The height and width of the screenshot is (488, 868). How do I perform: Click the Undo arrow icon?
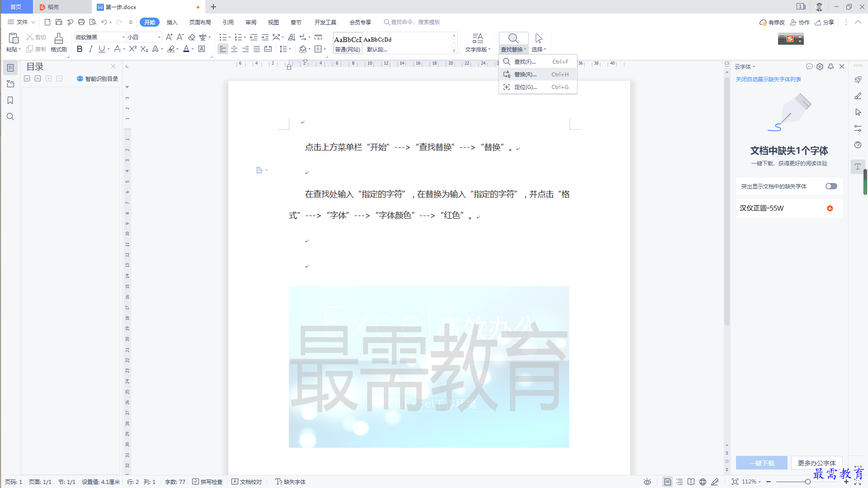coord(104,22)
